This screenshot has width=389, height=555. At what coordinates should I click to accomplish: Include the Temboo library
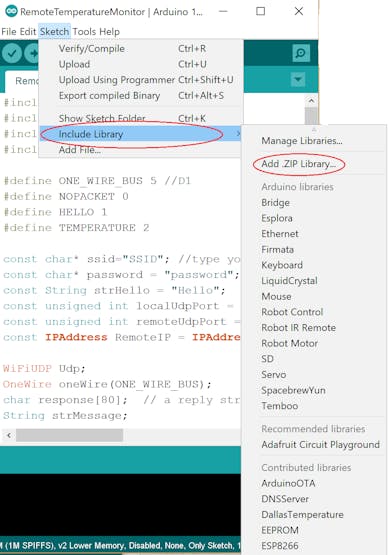coord(279,406)
